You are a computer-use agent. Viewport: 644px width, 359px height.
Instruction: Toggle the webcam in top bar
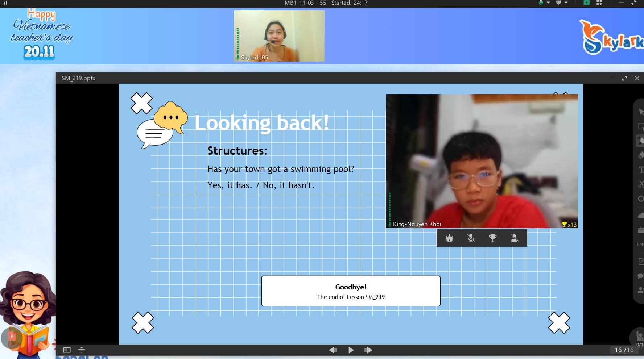coord(558,3)
